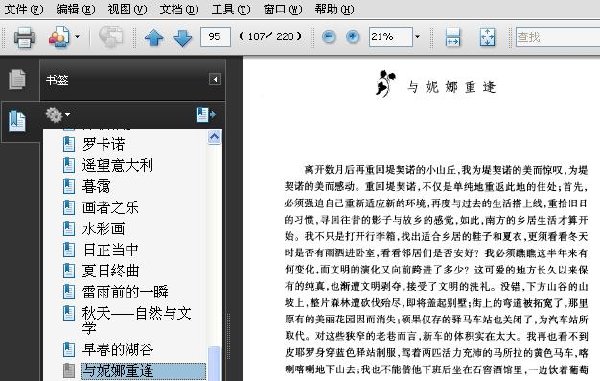Image resolution: width=600 pixels, height=381 pixels.
Task: Go to previous page with up arrow
Action: (x=154, y=37)
